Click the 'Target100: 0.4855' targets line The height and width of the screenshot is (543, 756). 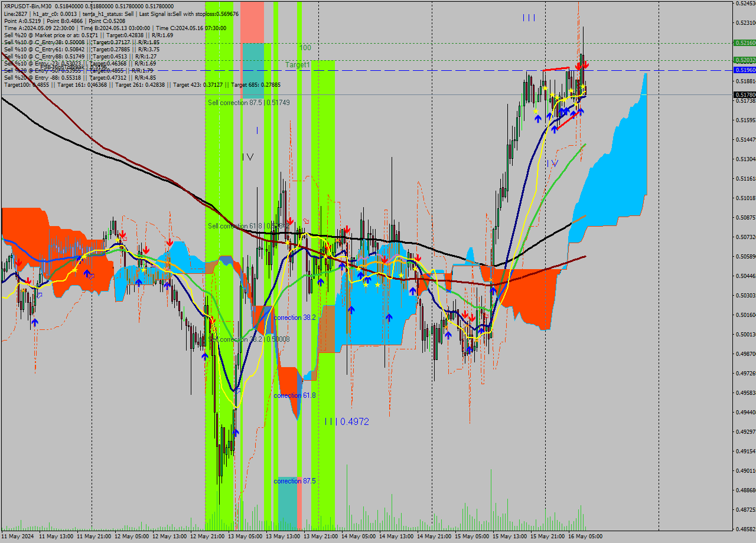point(142,84)
